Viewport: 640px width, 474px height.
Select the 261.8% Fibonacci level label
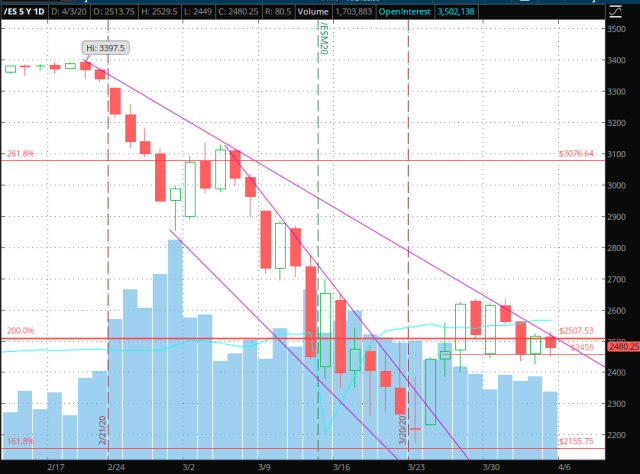point(20,154)
